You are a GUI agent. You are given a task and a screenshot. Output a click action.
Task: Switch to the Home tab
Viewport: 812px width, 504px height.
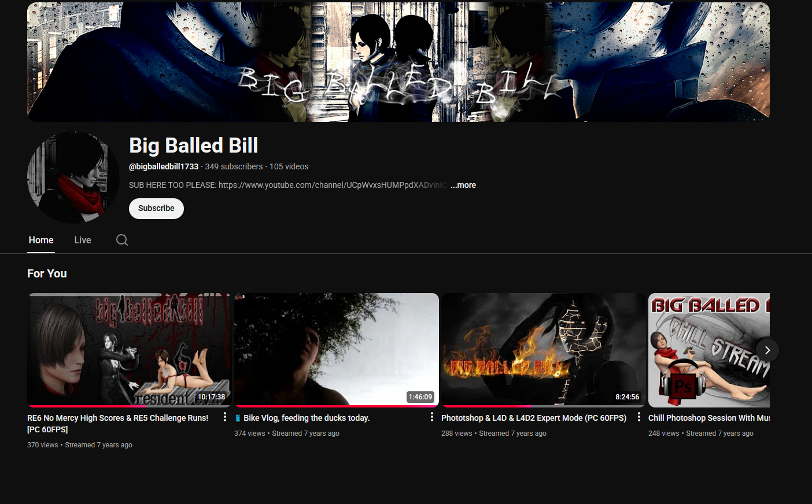click(41, 240)
